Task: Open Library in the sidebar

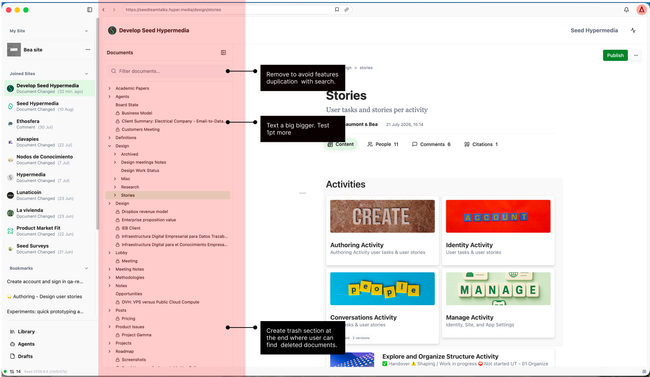Action: (x=26, y=331)
